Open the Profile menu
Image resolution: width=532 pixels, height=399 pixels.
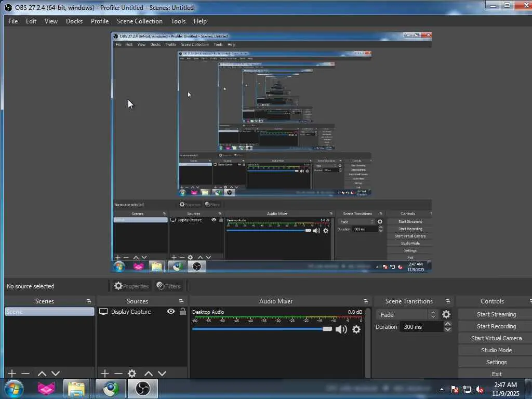(100, 21)
